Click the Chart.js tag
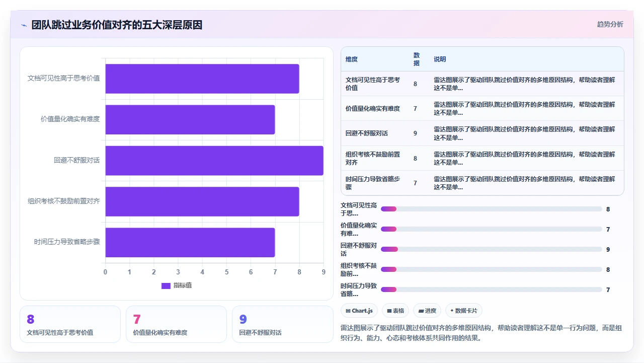Screen dimensions: 644x363 [359, 311]
